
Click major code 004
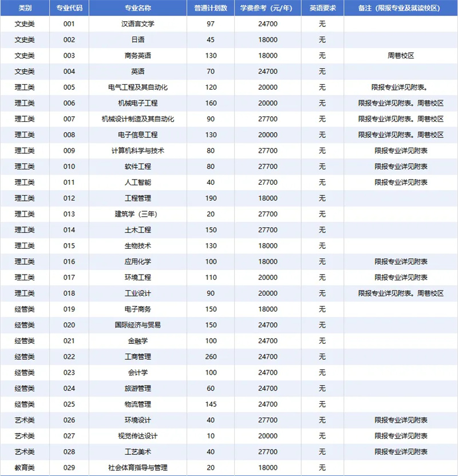(69, 72)
